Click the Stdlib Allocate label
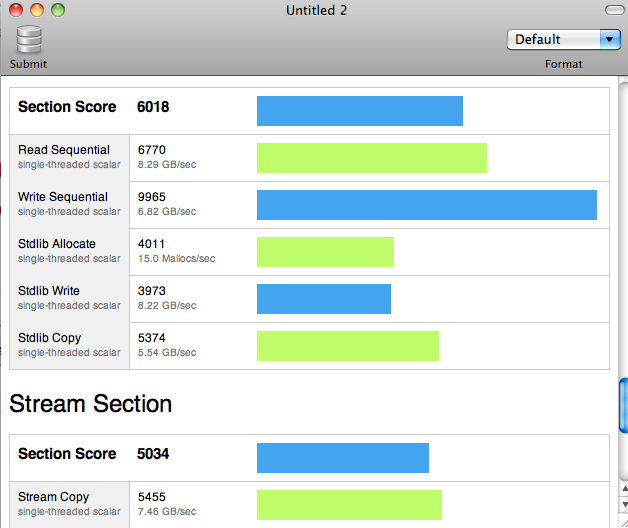 [57, 244]
